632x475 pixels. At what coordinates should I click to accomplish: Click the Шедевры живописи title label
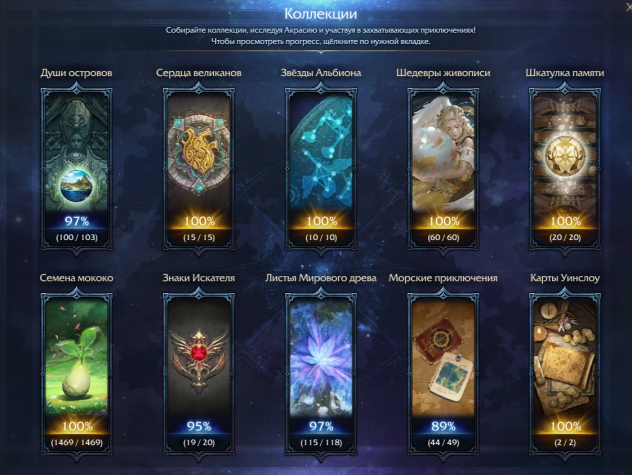(x=443, y=73)
